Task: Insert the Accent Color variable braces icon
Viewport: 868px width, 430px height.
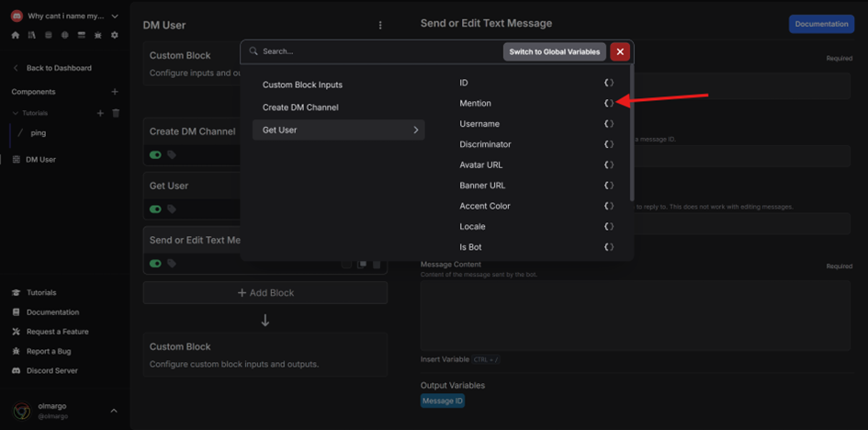Action: point(609,205)
